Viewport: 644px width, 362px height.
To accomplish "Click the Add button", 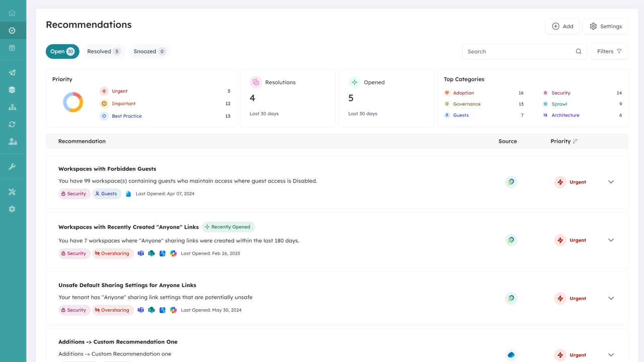I will coord(562,26).
